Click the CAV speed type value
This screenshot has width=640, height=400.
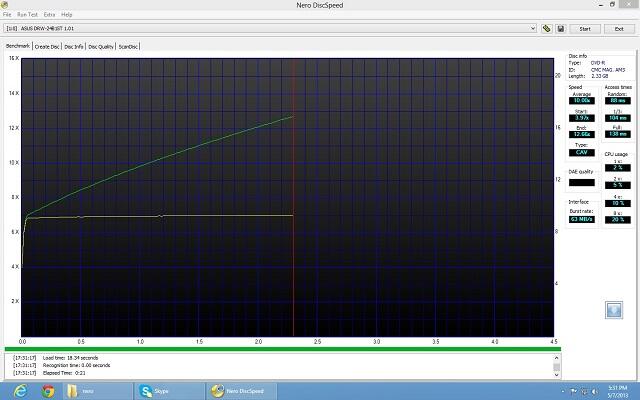[x=582, y=152]
